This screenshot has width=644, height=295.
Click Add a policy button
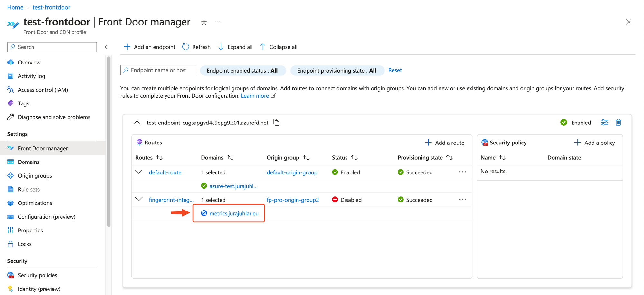595,143
